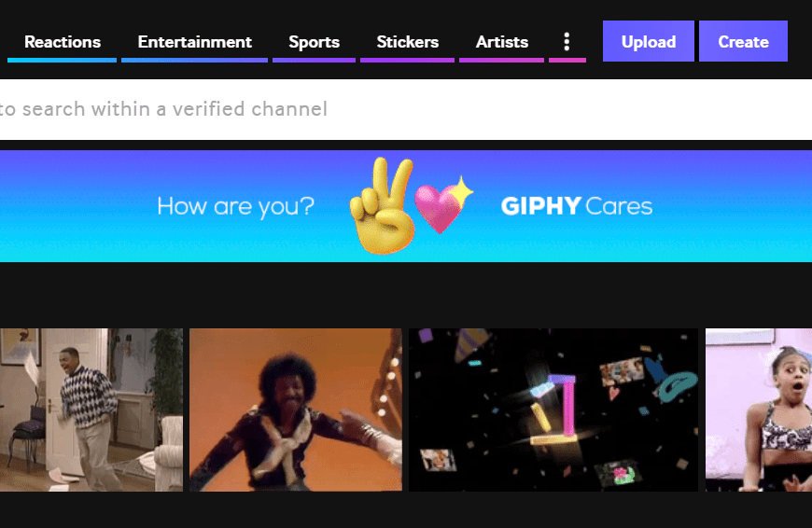The height and width of the screenshot is (528, 812).
Task: Open the afro dancer orange GIF
Action: coord(296,410)
